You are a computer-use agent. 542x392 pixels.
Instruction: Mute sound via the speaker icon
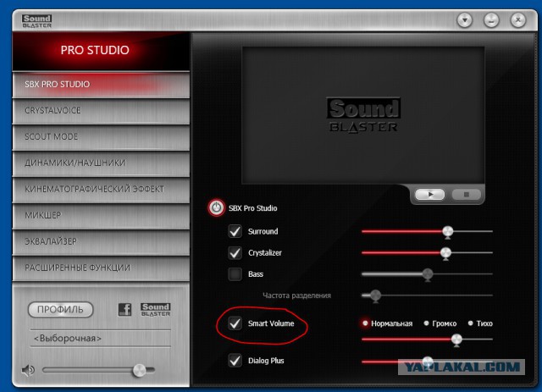(x=28, y=370)
